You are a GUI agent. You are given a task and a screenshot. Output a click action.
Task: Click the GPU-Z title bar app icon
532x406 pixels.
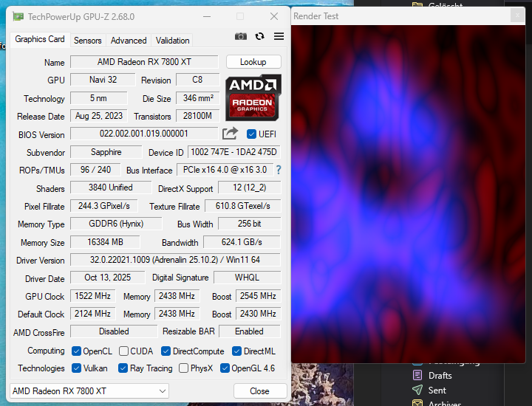pyautogui.click(x=18, y=16)
